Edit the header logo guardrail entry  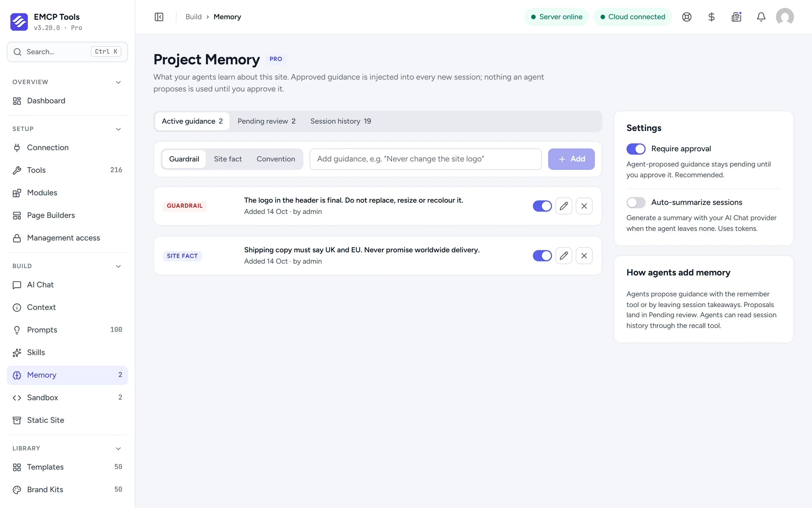(564, 206)
